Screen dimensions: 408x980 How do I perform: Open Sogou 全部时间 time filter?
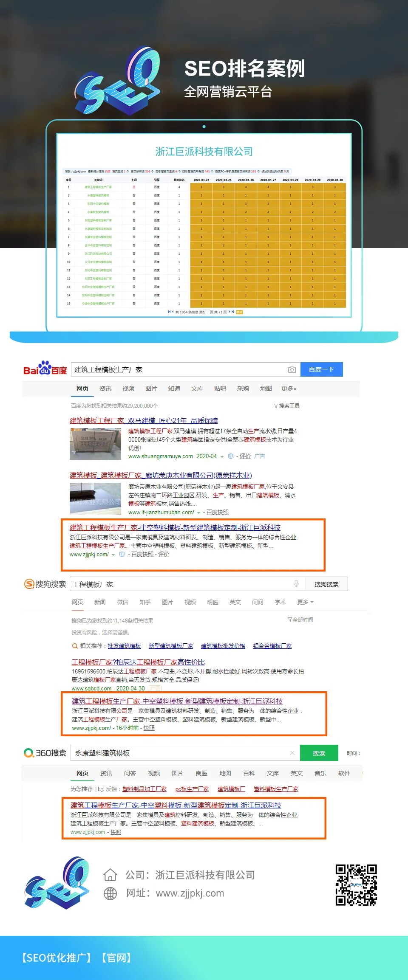(300, 620)
